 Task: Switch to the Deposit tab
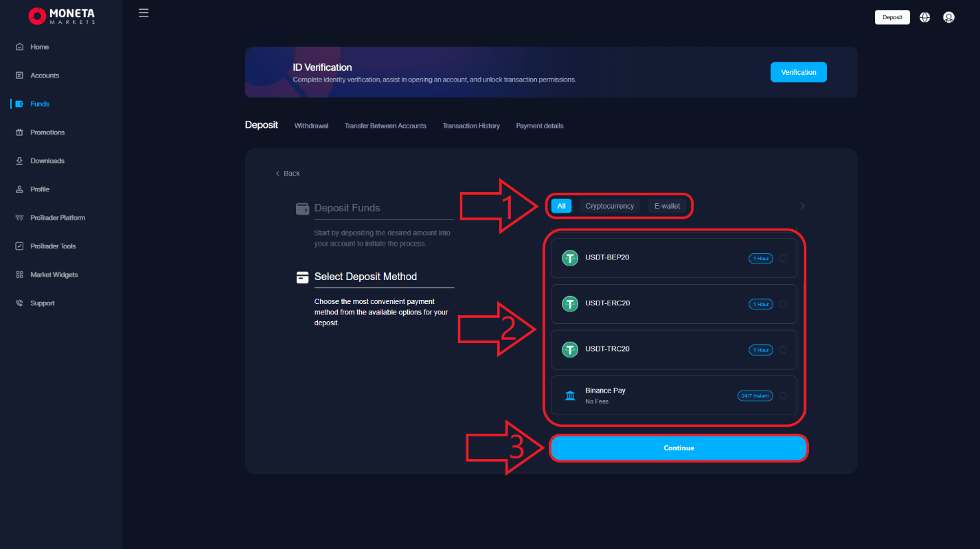click(262, 125)
